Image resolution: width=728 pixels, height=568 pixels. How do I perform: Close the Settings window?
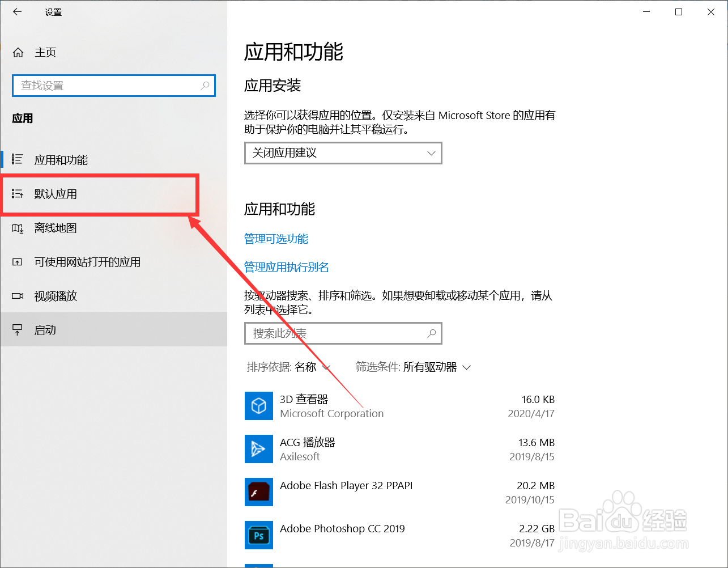[x=711, y=12]
